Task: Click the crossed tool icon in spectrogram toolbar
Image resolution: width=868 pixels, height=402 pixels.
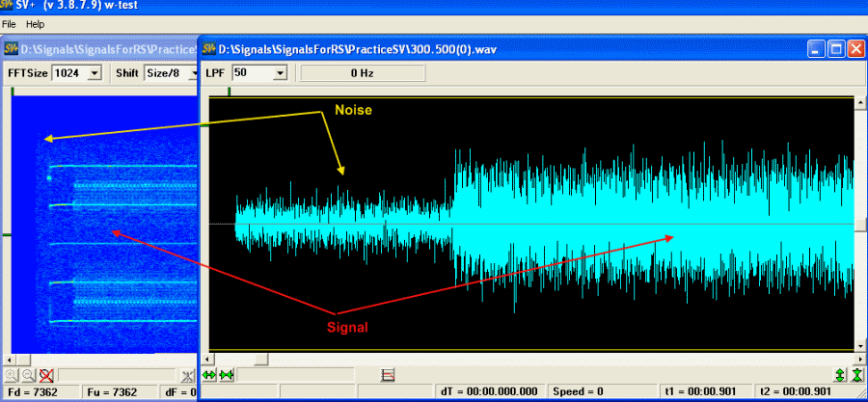Action: coord(189,374)
